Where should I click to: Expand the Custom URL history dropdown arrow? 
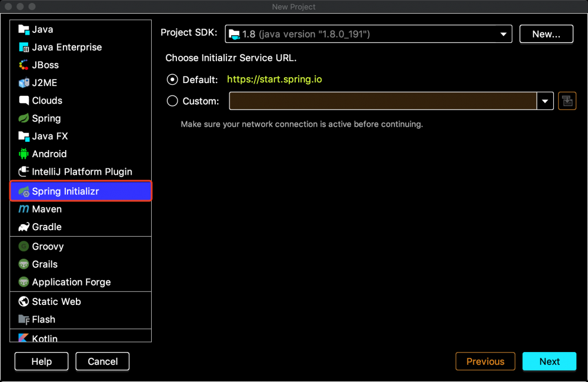click(x=545, y=101)
